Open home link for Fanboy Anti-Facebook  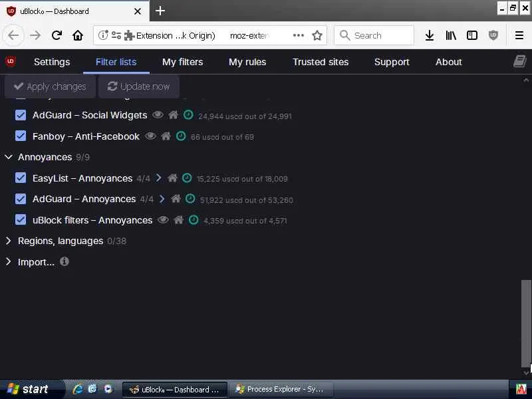click(x=166, y=136)
